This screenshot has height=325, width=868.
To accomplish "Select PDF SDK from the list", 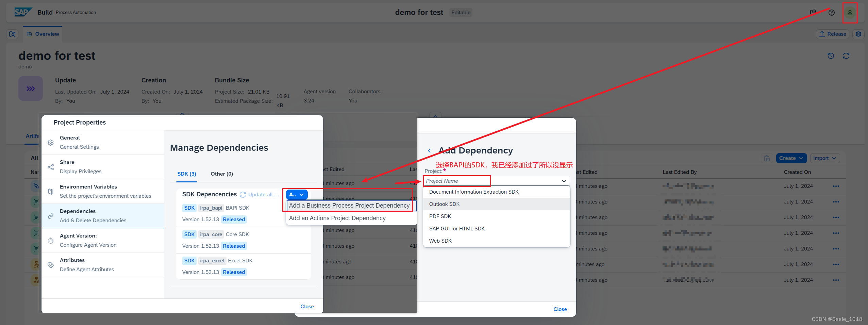I will pos(497,216).
